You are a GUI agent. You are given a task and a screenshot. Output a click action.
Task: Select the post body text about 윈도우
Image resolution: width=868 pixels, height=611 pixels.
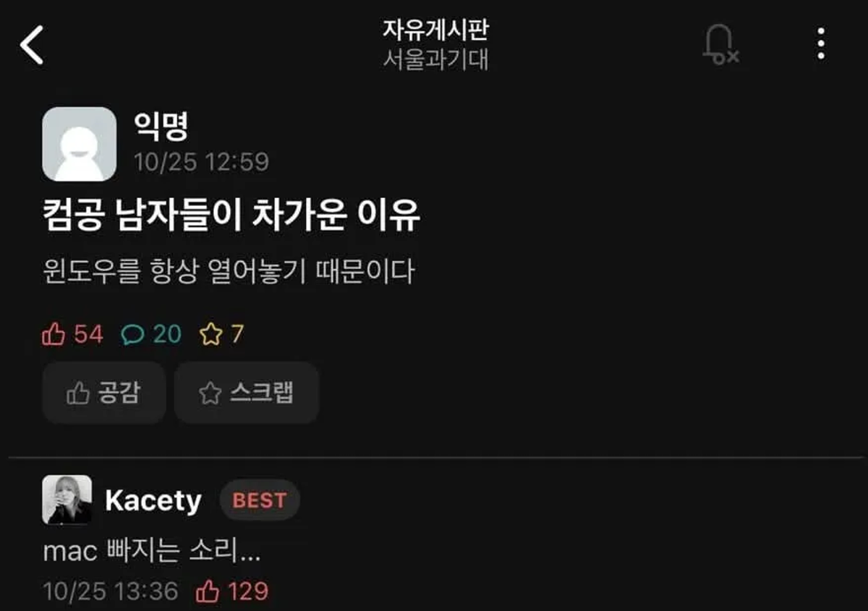coord(229,273)
